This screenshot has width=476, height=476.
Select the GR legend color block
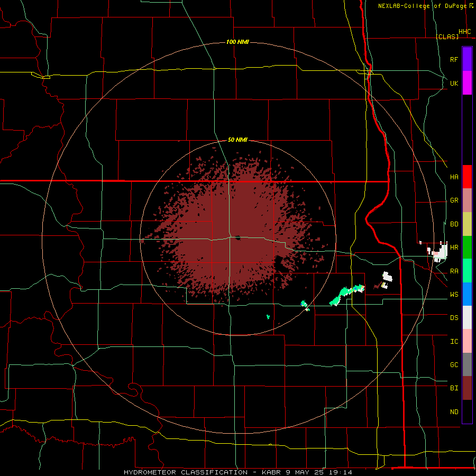[467, 200]
